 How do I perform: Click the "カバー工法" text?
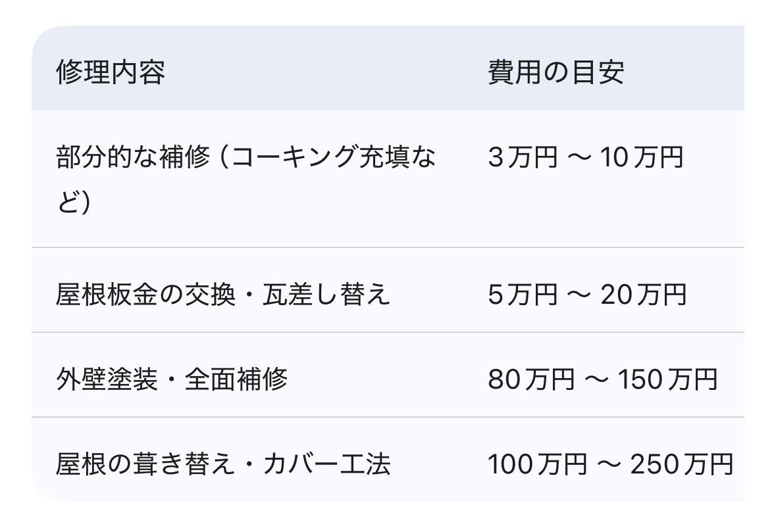327,464
